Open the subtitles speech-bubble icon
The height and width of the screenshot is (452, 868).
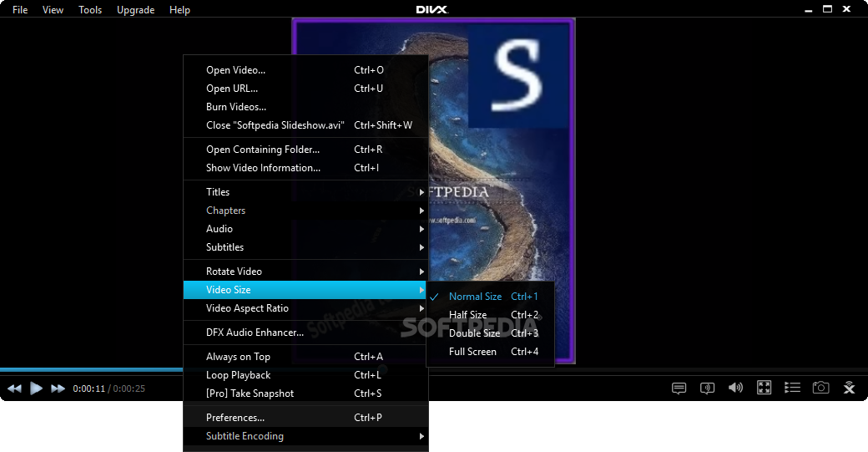click(679, 388)
